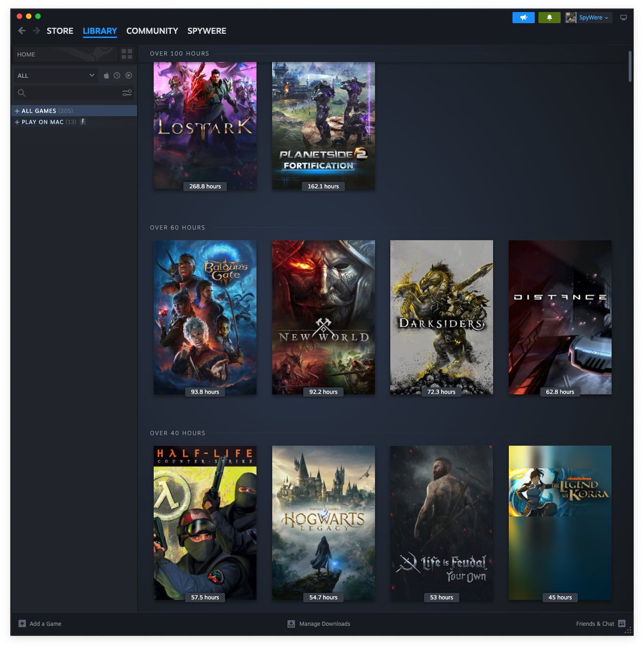
Task: Click the OVER 100 HOURS section header
Action: 179,53
